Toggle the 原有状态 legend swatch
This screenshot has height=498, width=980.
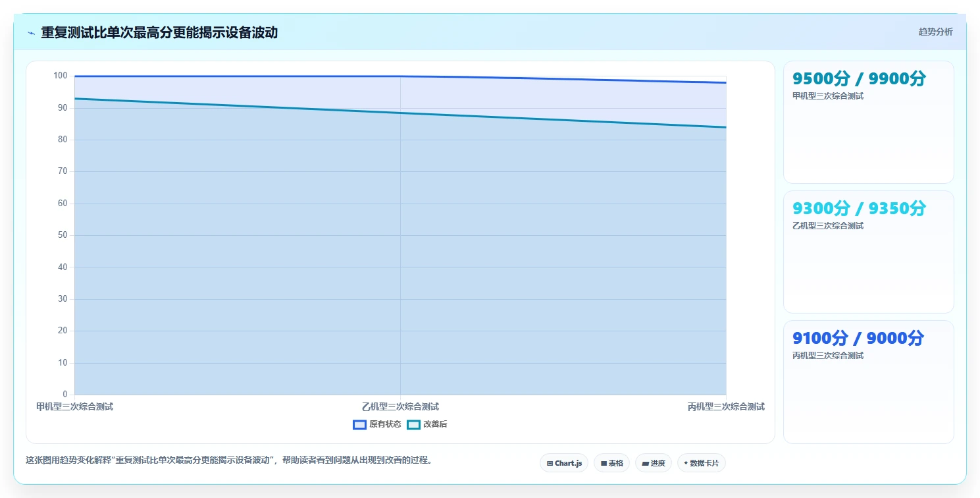359,425
